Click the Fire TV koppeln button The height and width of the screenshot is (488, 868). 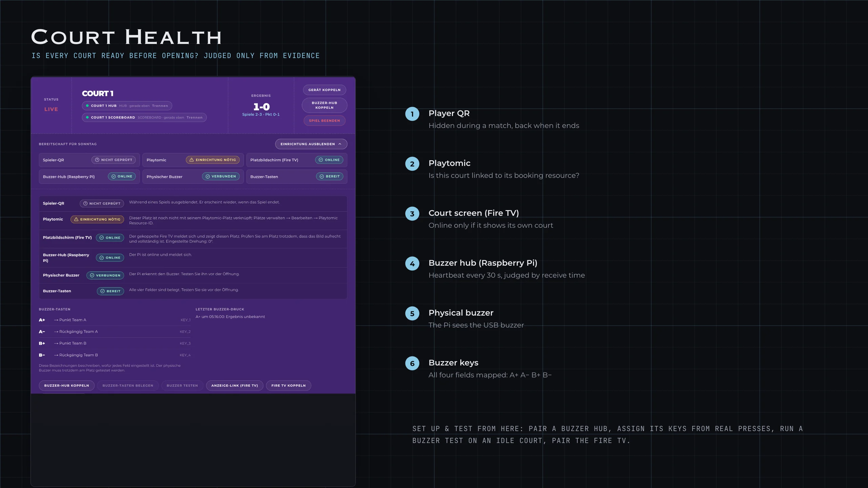[x=289, y=385]
